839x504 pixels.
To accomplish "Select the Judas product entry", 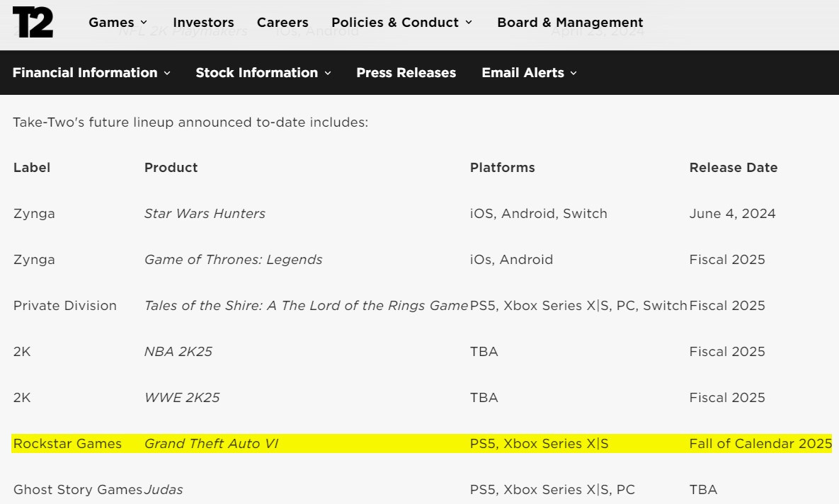I will [x=164, y=490].
